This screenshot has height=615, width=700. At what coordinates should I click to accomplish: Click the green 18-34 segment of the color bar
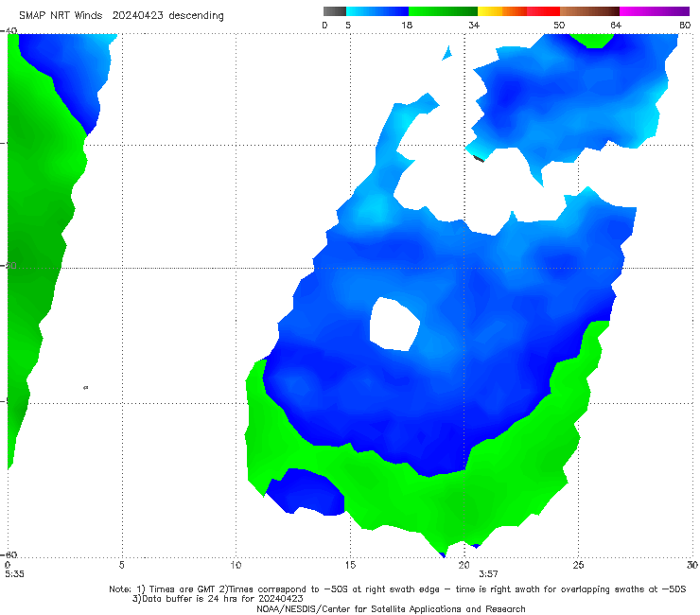click(443, 11)
